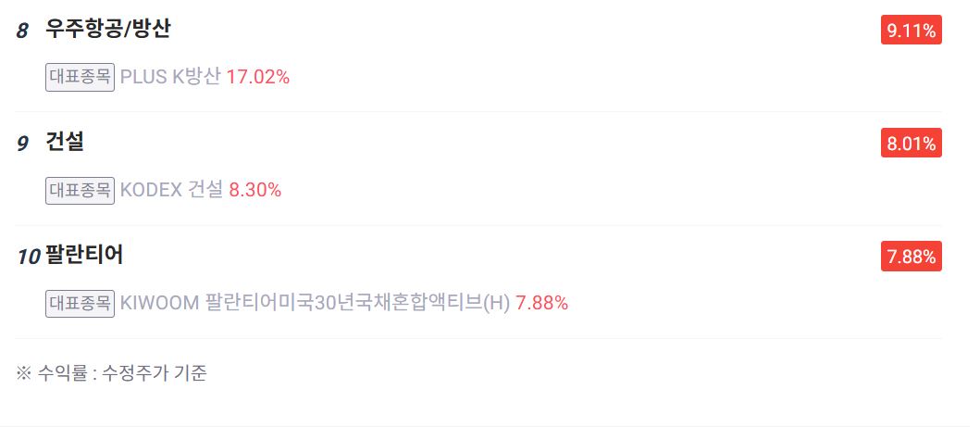This screenshot has width=980, height=427.
Task: Open the KODEX 건설 ETF link
Action: 171,190
